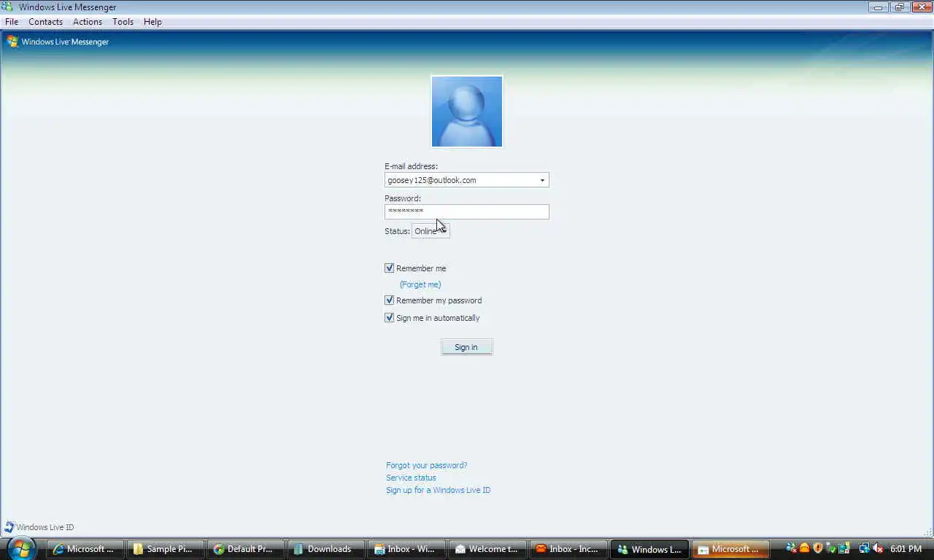Click in the Password field
934x560 pixels.
tap(467, 211)
